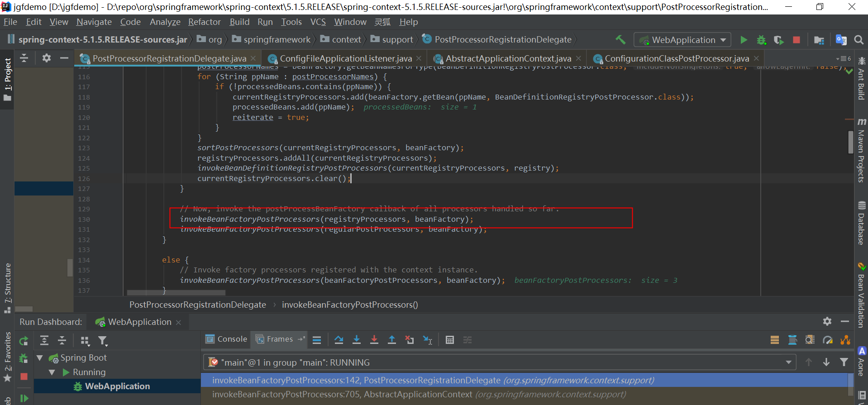
Task: Switch to ConfigFileApplicationListener.java tab
Action: point(345,58)
